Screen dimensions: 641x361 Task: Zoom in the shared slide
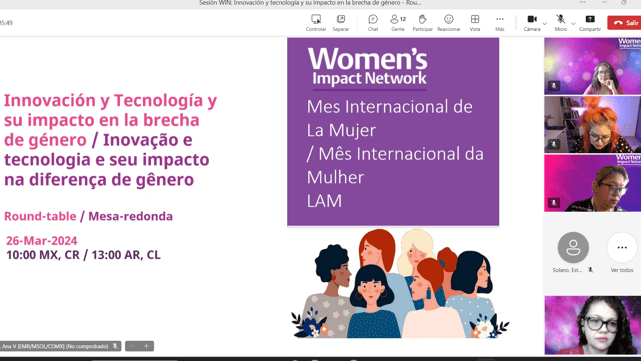coord(146,346)
